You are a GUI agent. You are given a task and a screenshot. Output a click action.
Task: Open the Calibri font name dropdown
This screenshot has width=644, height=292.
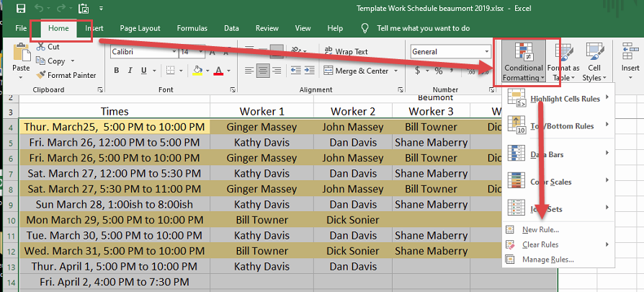[x=173, y=52]
